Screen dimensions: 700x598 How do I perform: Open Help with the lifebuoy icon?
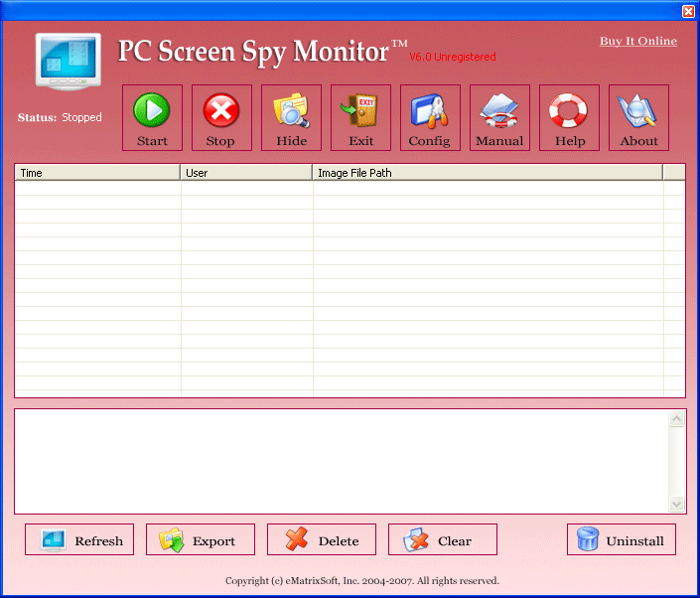click(569, 117)
